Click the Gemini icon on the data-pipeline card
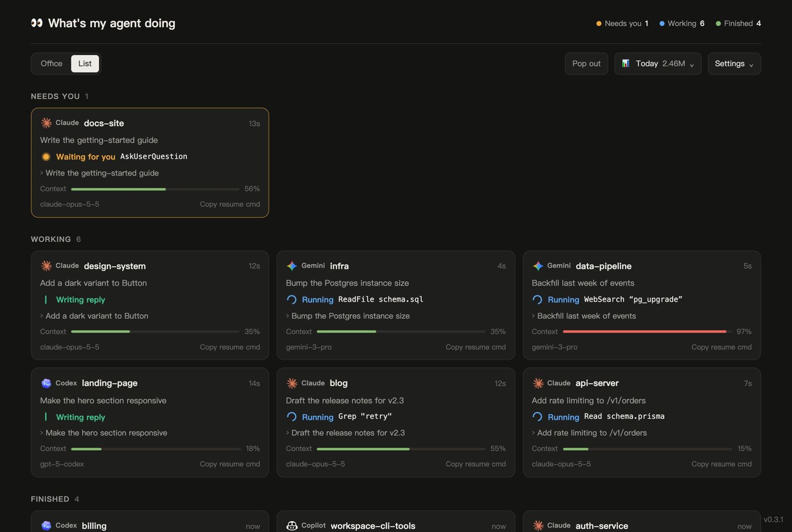792x532 pixels. 538,266
